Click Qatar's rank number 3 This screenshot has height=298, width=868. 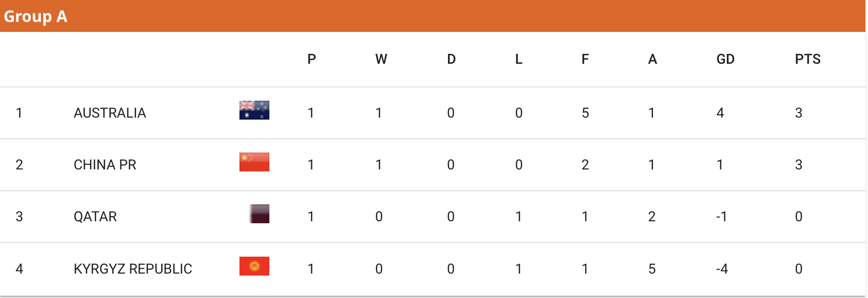19,217
